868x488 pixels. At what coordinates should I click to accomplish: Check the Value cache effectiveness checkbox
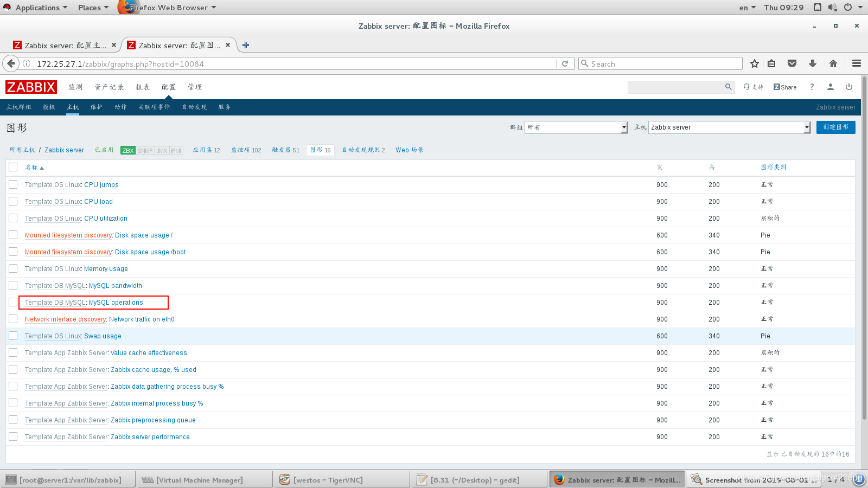pyautogui.click(x=13, y=352)
